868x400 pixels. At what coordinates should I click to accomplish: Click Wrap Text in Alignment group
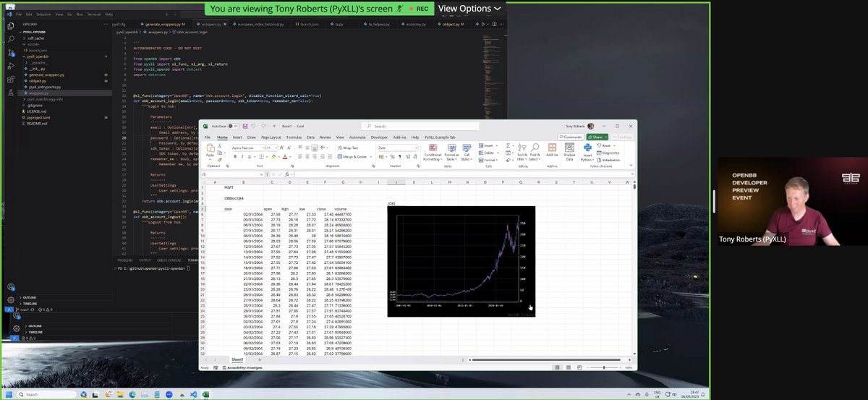point(348,147)
